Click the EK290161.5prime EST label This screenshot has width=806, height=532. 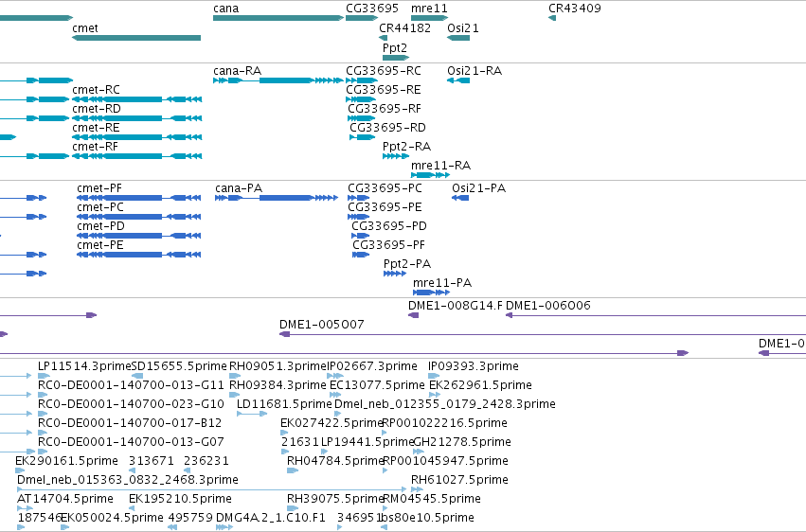[x=67, y=461]
